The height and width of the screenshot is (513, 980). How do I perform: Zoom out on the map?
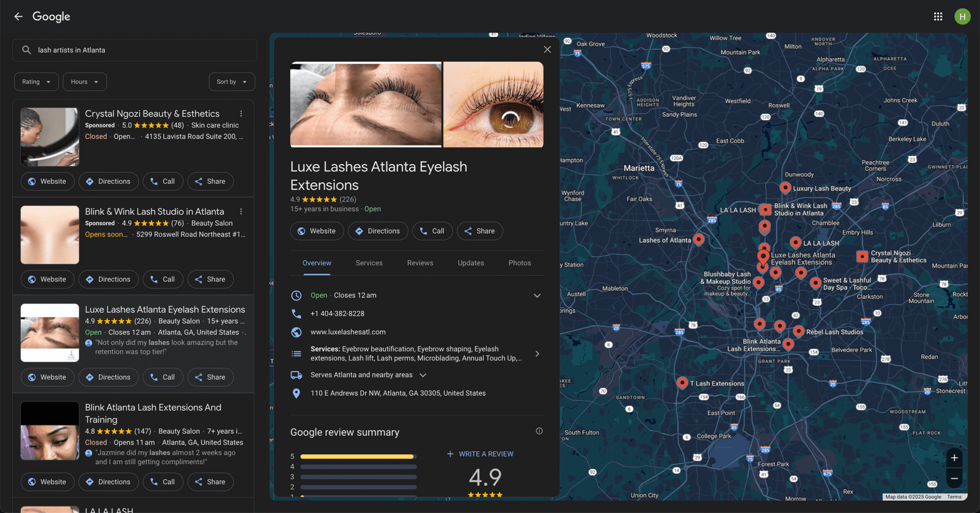coord(954,479)
